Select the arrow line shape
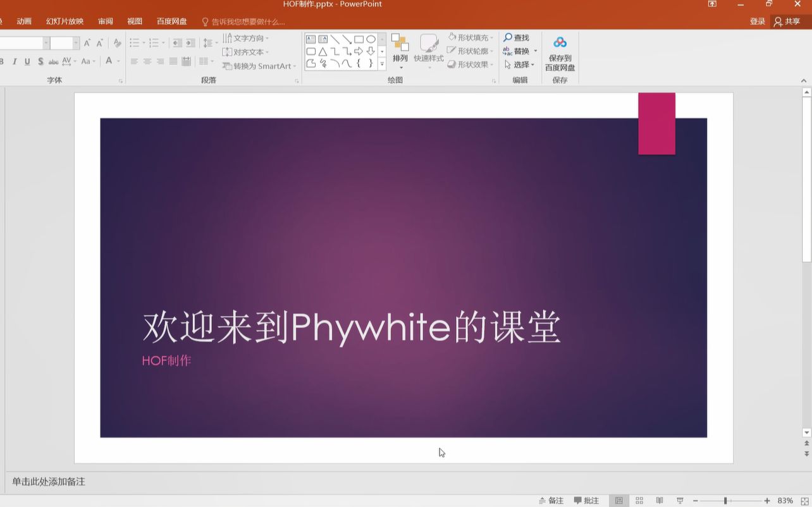Viewport: 812px width, 507px height. pyautogui.click(x=347, y=39)
